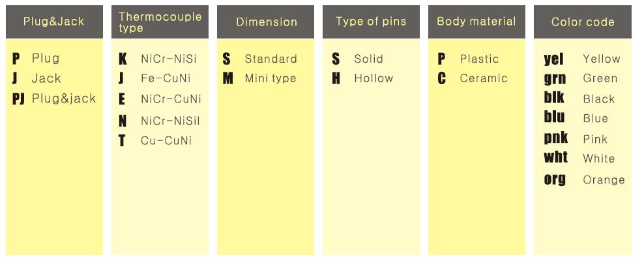
Task: Choose the NiCr-NiSil type N entry
Action: click(170, 121)
